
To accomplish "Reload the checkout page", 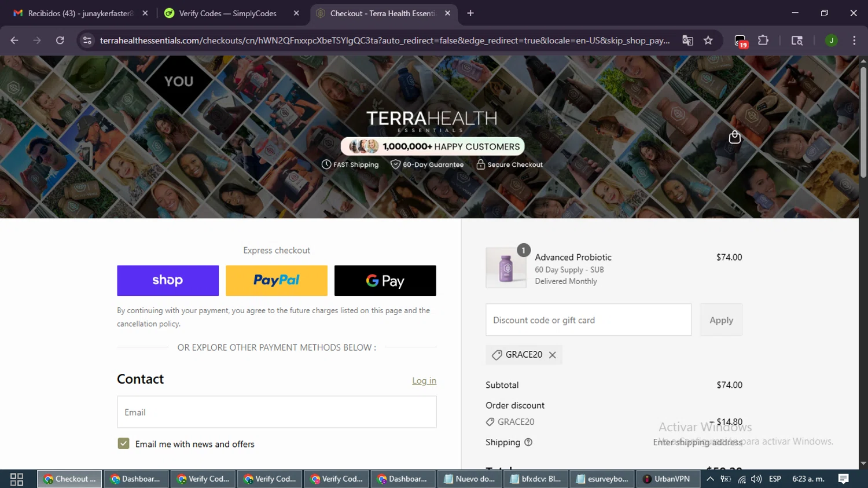I will click(60, 41).
